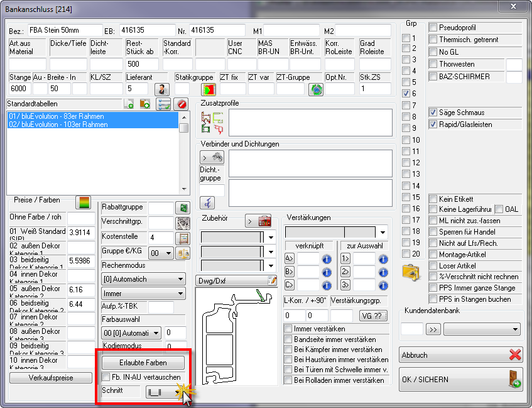Click the red prohibition icon above Standardtabellen list
The image size is (532, 408).
click(181, 104)
